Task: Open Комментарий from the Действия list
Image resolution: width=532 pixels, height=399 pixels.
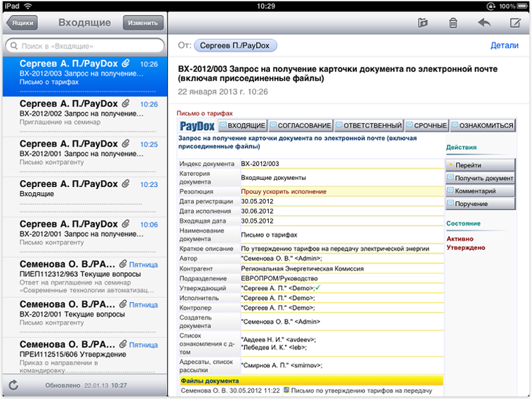Action: [x=475, y=192]
